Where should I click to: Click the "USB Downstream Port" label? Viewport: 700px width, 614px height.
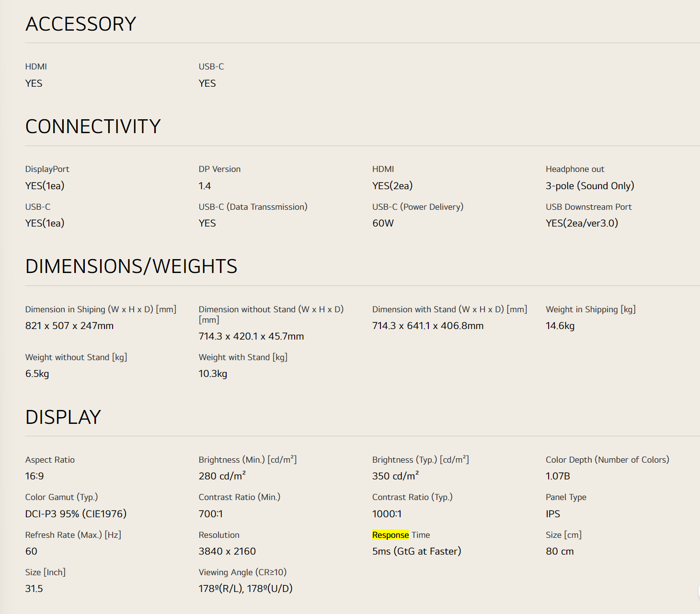pyautogui.click(x=589, y=207)
